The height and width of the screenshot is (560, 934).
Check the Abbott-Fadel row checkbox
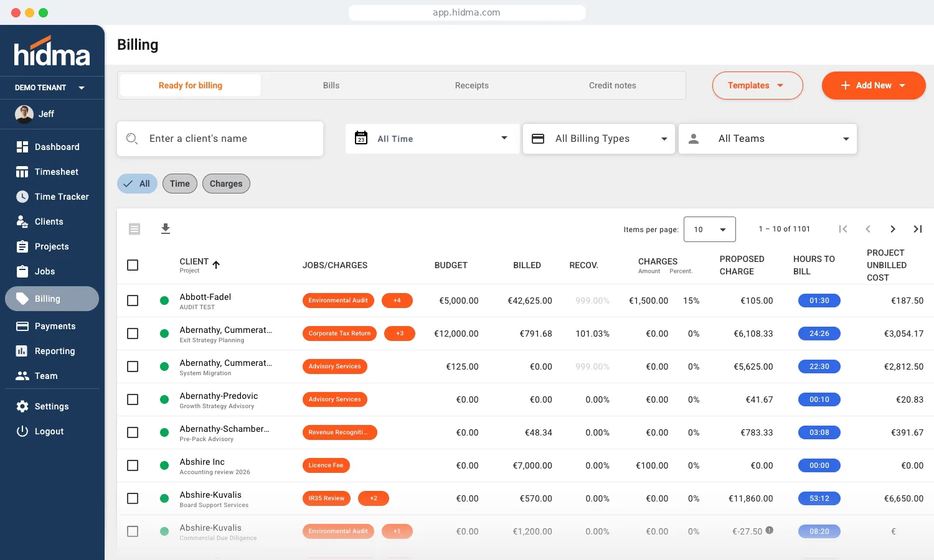click(133, 301)
